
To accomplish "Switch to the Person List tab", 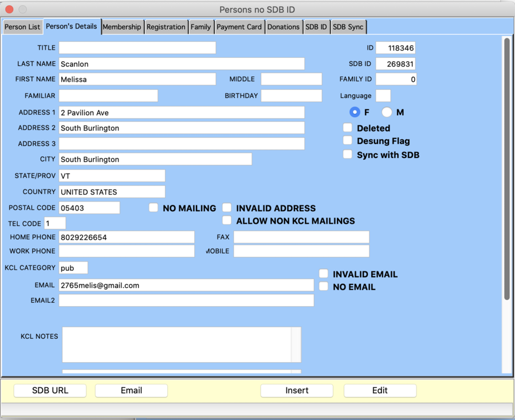I will 22,26.
